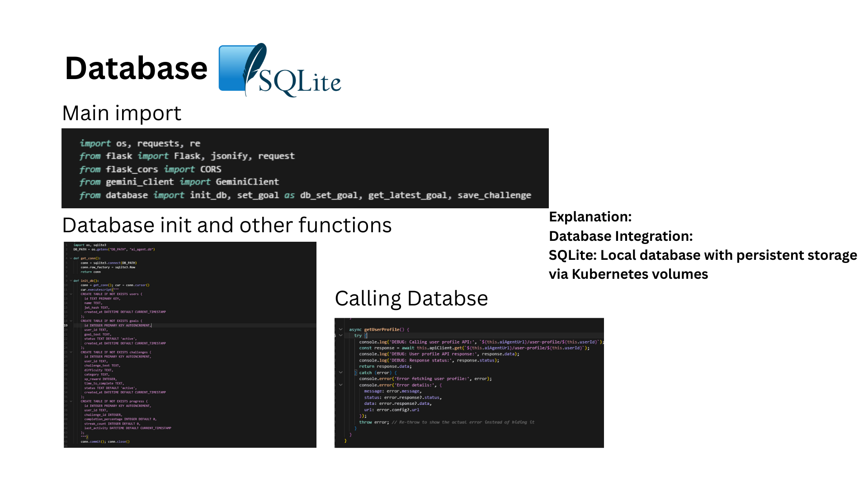Fold the Error details object block
Image resolution: width=868 pixels, height=488 pixels.
[x=341, y=385]
